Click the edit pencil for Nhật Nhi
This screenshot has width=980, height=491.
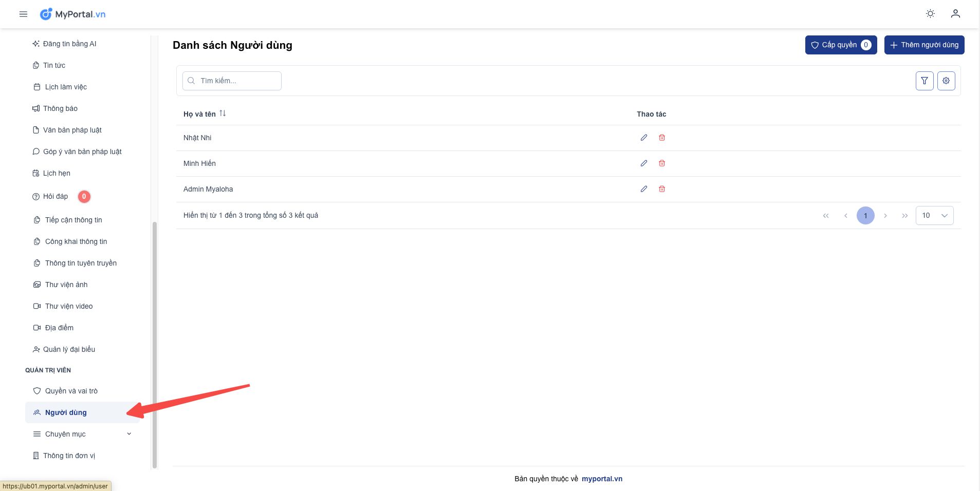[x=643, y=138]
